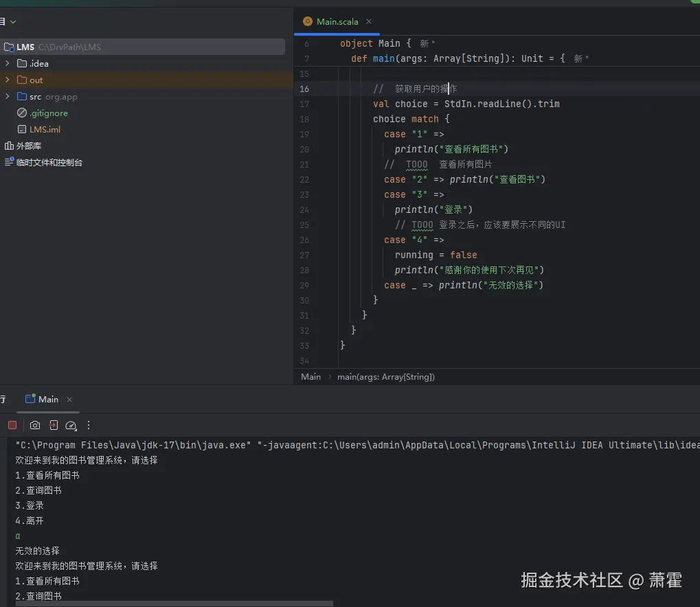
Task: Click the out folder icon
Action: pos(22,80)
